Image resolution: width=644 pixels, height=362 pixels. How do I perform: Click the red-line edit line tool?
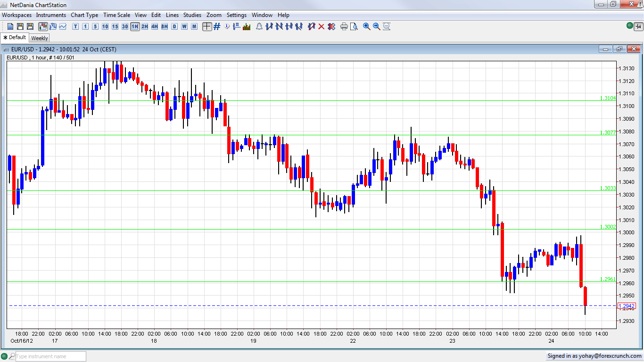click(x=312, y=26)
